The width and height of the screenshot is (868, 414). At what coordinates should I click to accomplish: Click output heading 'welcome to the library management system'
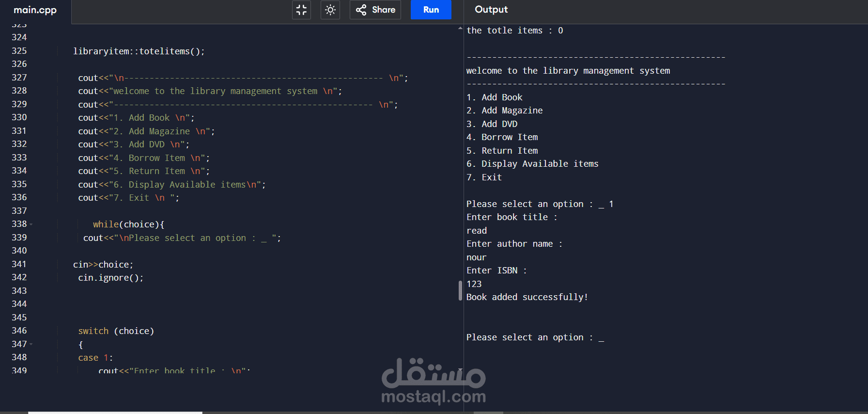[x=568, y=71]
